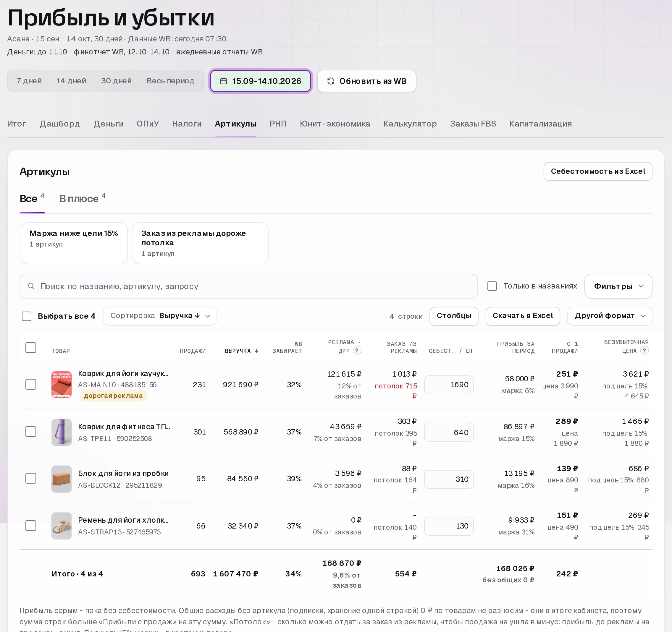The width and height of the screenshot is (672, 632).
Task: Open the red yoga mat product thumbnail
Action: [x=61, y=384]
